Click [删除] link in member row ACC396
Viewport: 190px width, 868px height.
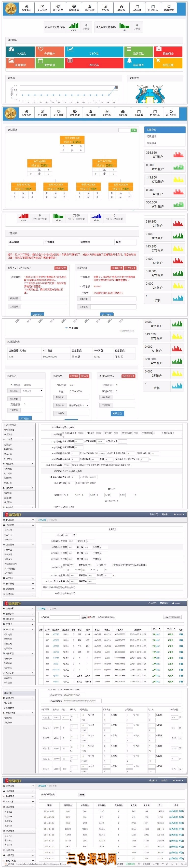click(x=181, y=635)
